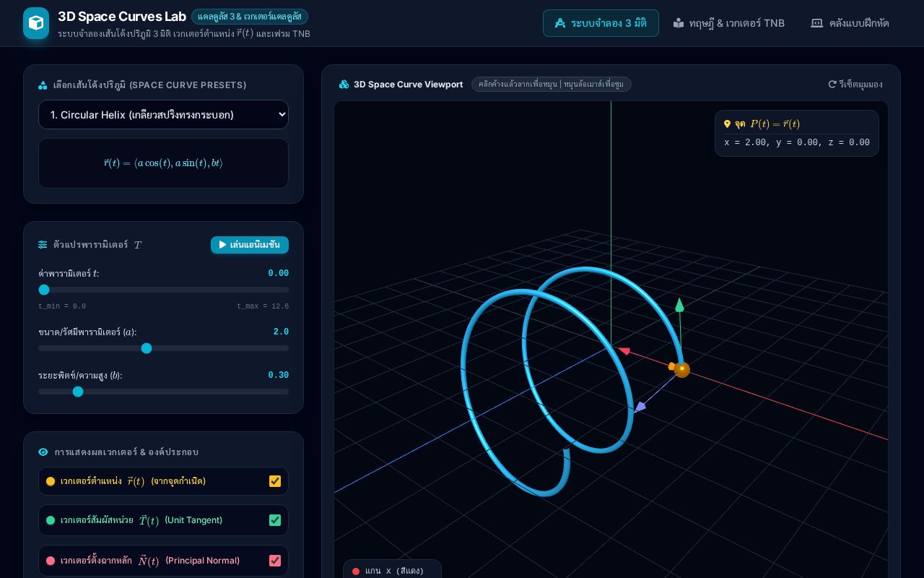Click the orange point sphere on the helix
924x578 pixels.
coord(681,370)
